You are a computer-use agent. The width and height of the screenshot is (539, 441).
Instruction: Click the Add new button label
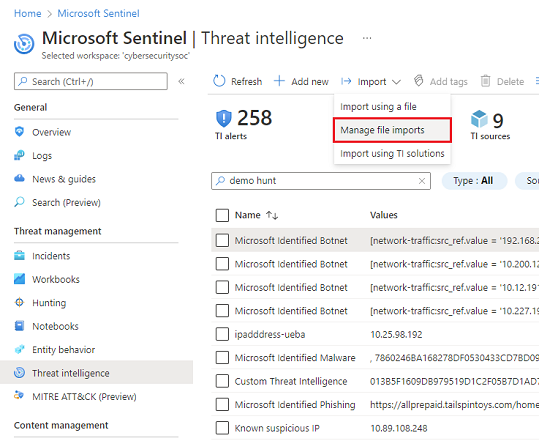pos(310,82)
